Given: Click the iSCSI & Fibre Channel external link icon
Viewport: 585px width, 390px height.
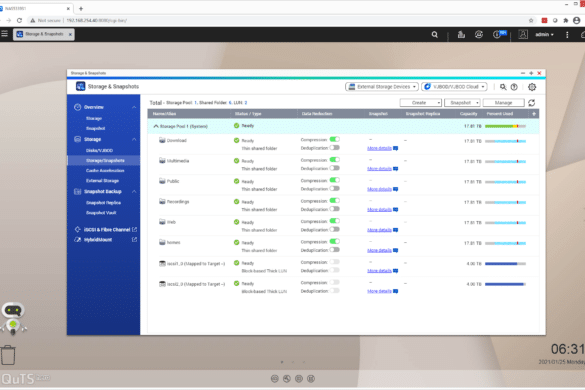Looking at the screenshot, I should (x=134, y=230).
